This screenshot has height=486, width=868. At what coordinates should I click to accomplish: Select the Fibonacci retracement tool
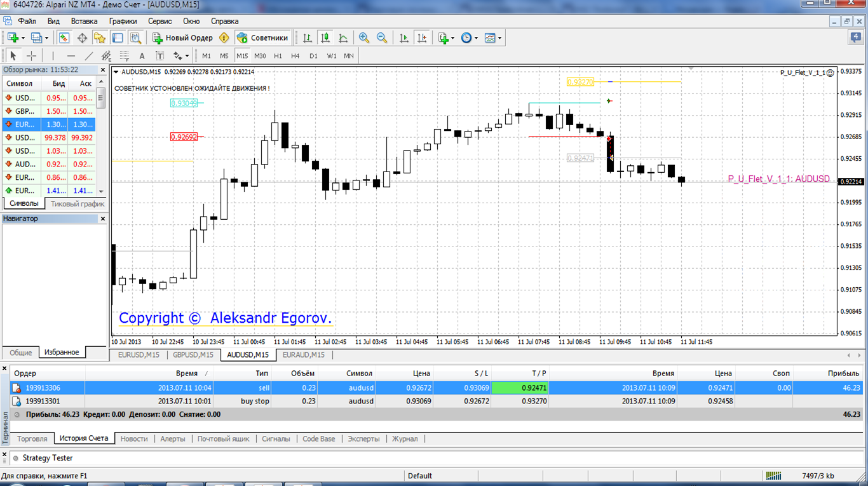(125, 56)
